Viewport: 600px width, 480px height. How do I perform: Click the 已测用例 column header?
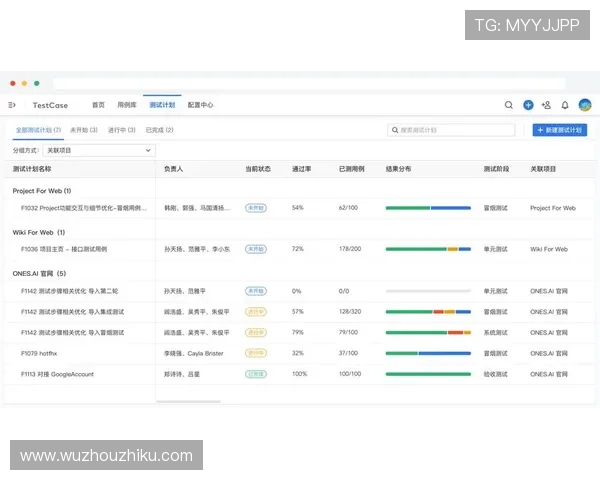pos(352,169)
